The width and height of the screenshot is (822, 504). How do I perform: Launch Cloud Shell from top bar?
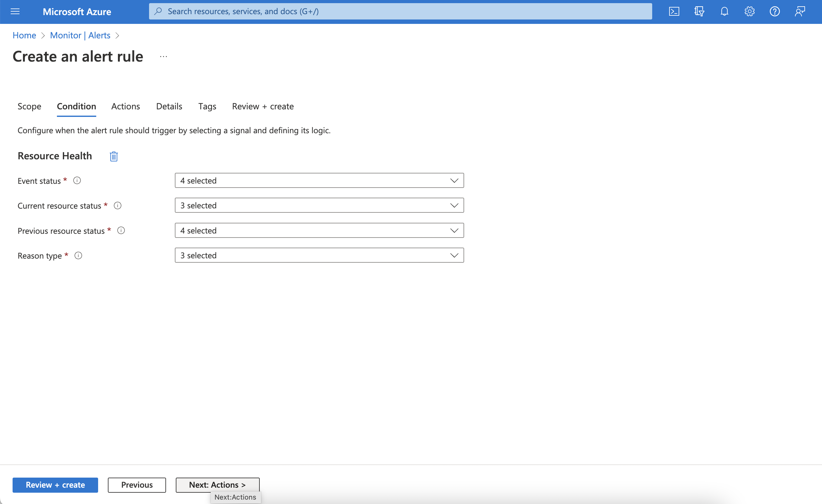tap(674, 12)
